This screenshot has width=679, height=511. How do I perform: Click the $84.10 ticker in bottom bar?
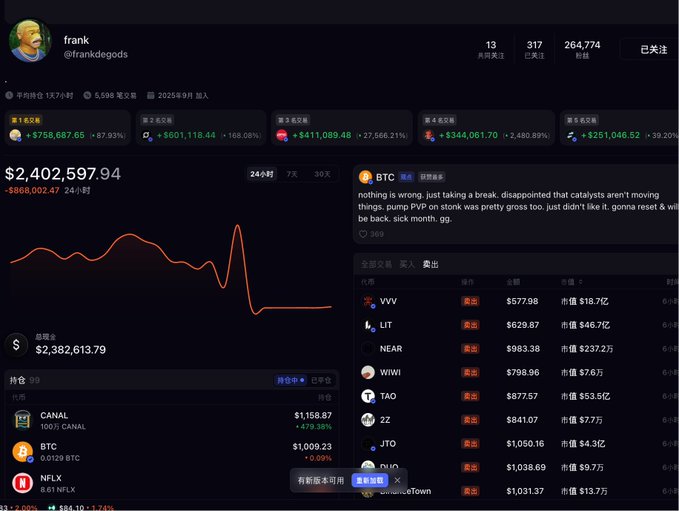71,508
